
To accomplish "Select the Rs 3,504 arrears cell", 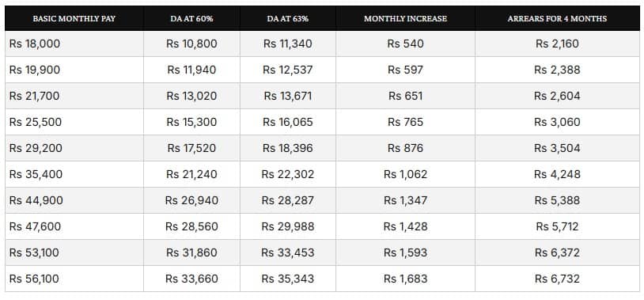I will coord(557,148).
